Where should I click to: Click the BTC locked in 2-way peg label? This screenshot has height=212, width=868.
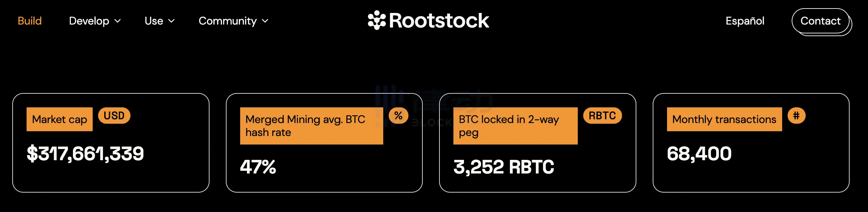point(515,126)
